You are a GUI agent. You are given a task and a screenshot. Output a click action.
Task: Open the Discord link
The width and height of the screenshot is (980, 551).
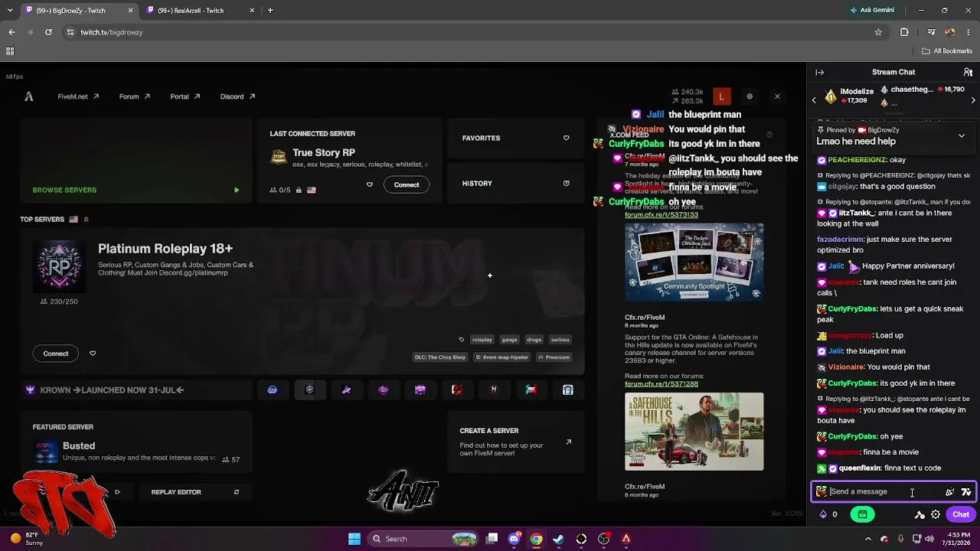(237, 96)
